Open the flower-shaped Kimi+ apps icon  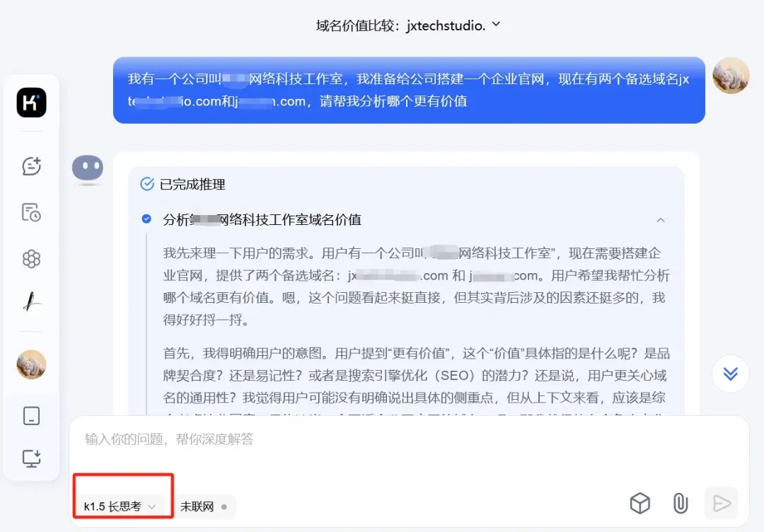pyautogui.click(x=32, y=259)
